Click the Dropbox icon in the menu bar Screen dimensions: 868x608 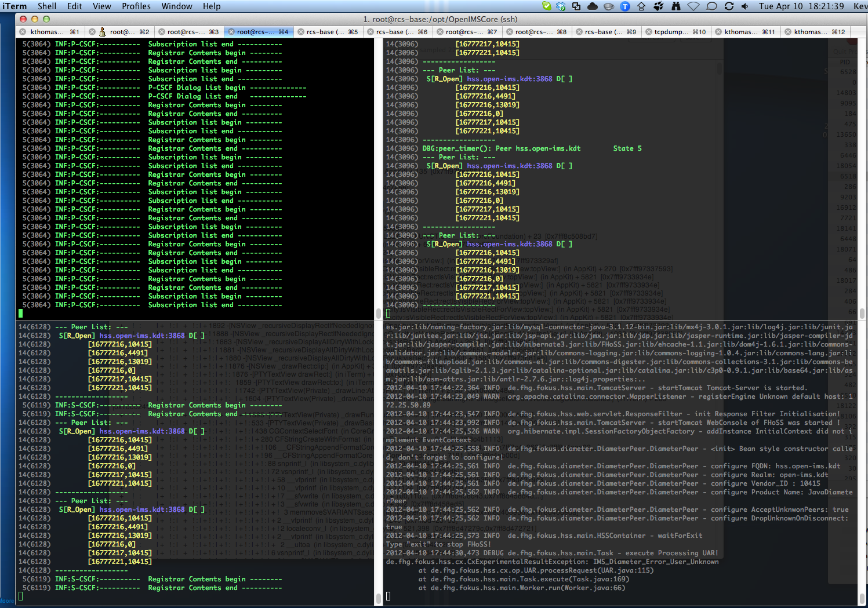click(560, 6)
